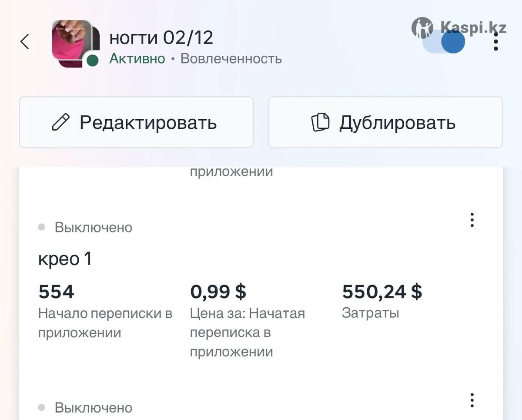Screen dimensions: 522x420
Task: Open three-dot menu for the bottom ad
Action: point(472,400)
